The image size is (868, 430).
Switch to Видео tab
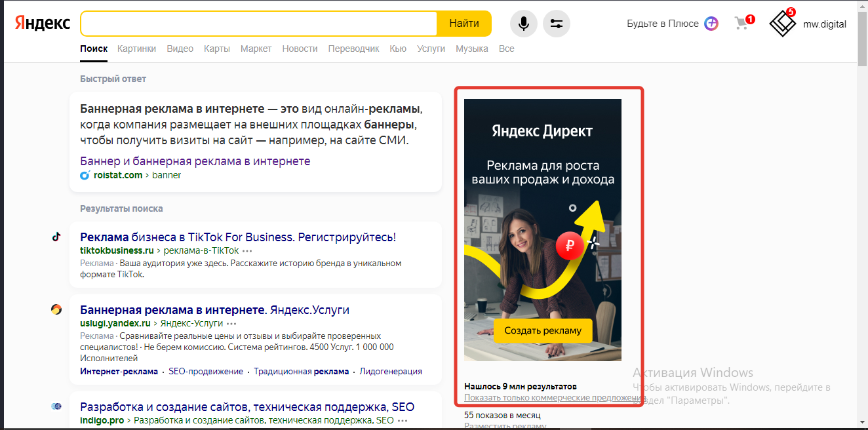[180, 49]
